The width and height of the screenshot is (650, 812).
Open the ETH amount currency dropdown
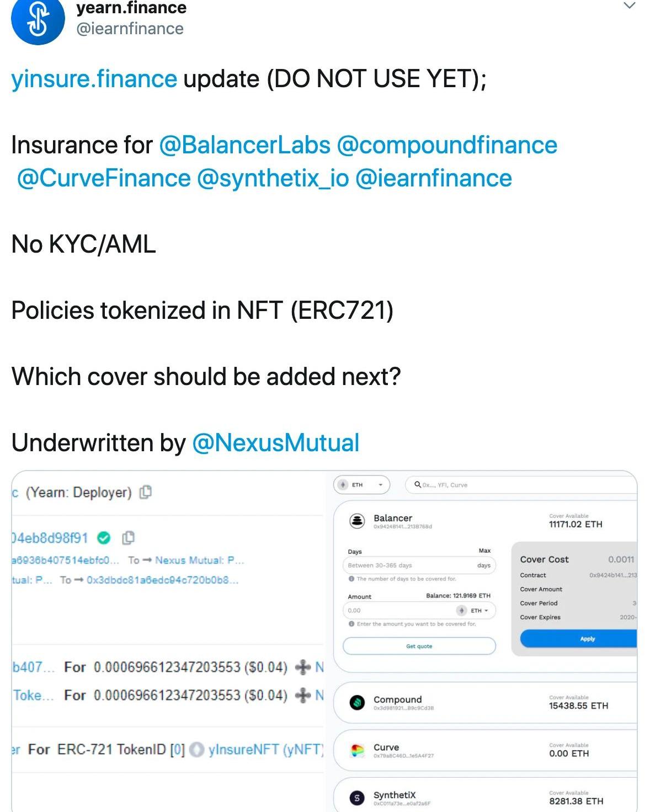[475, 611]
